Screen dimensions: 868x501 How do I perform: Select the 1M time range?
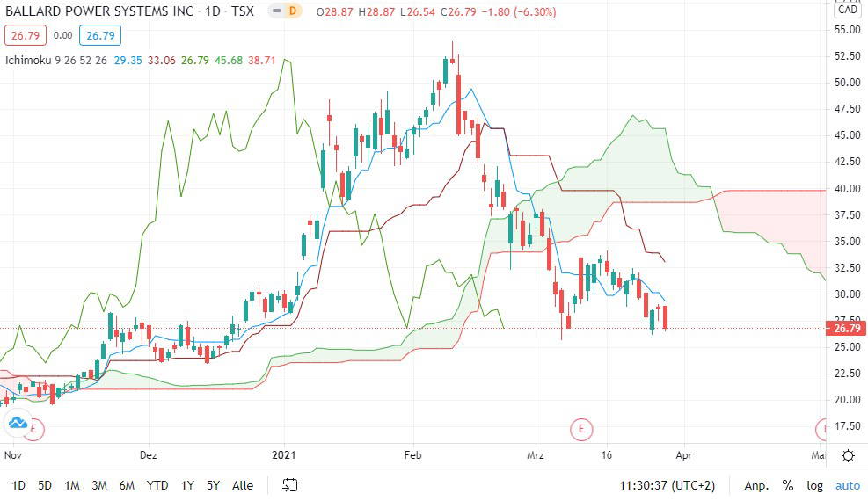pos(72,485)
